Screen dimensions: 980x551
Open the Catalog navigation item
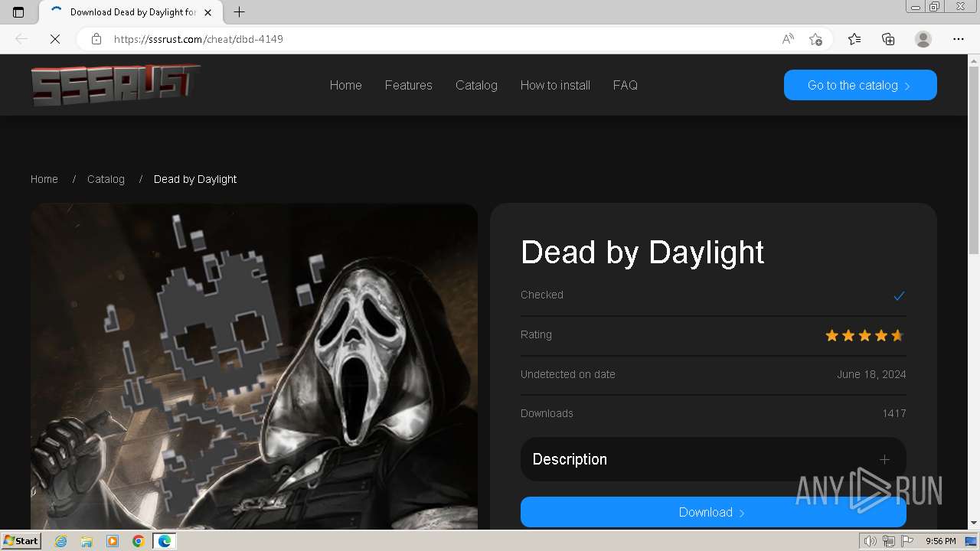click(x=476, y=85)
